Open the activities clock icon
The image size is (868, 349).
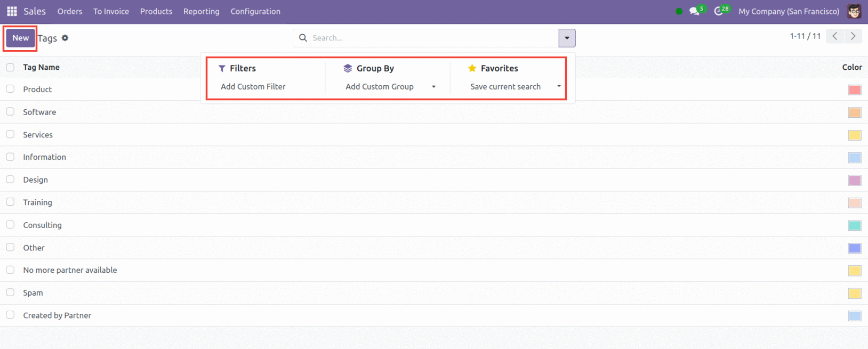tap(719, 11)
